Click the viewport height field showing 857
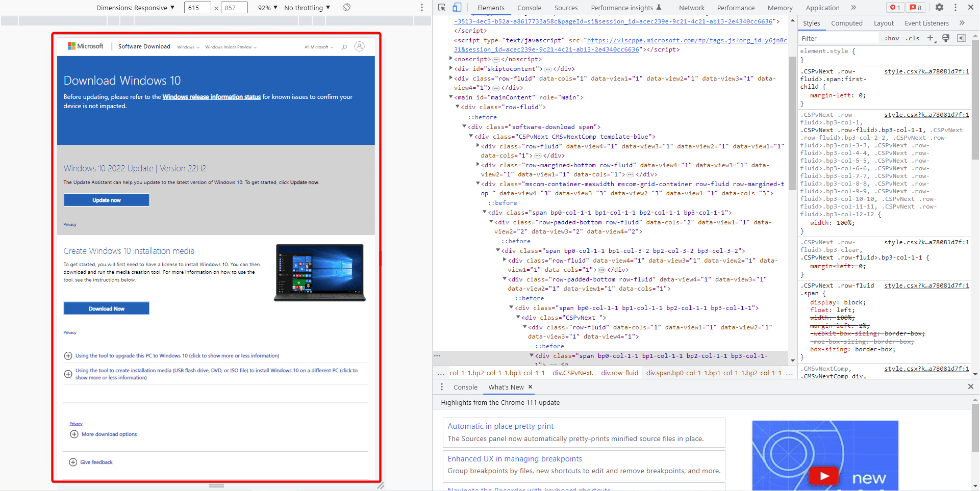The height and width of the screenshot is (491, 980). click(x=235, y=8)
